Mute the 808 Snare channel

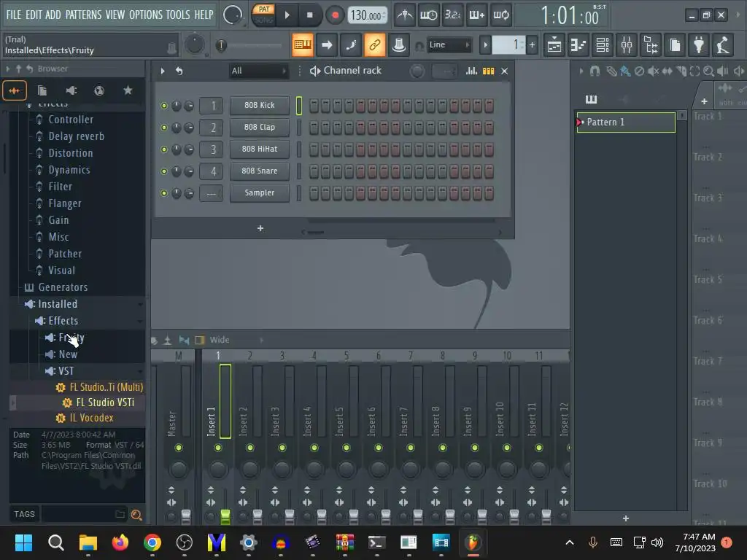pyautogui.click(x=164, y=171)
